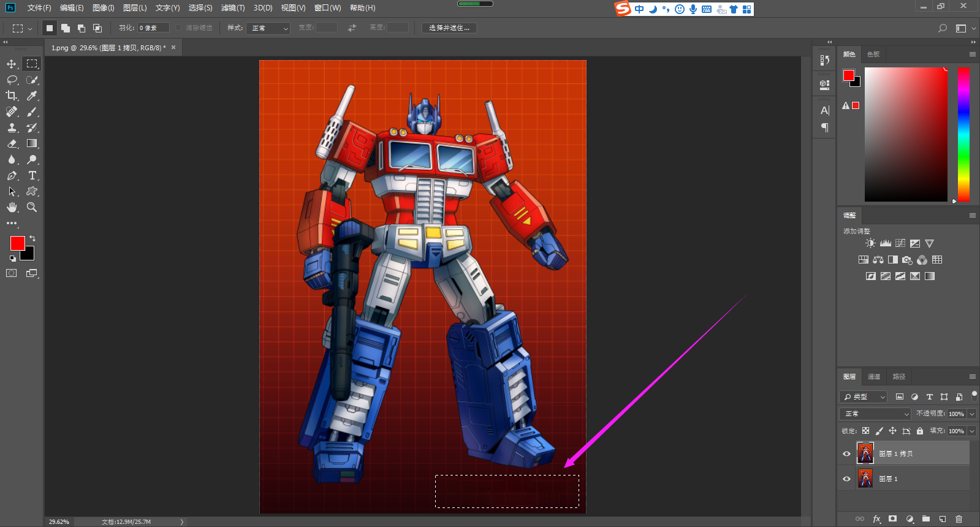Open the 填充 fill dropdown arrow
Image resolution: width=980 pixels, height=527 pixels.
coord(972,431)
